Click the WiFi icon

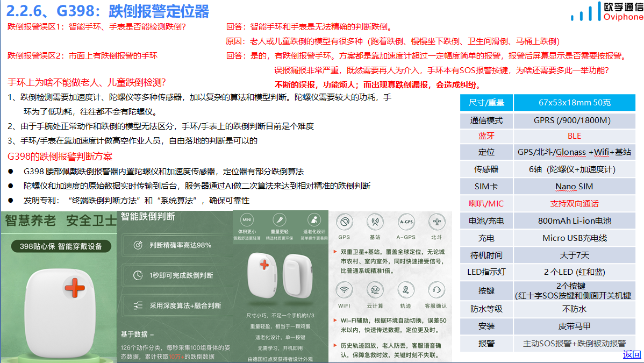point(344,290)
